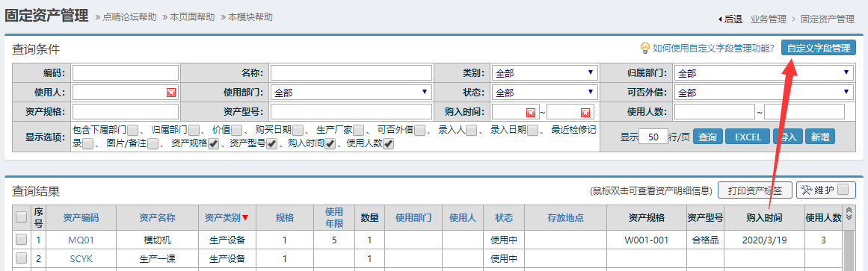Click the 自定义字段管理 button

(818, 48)
